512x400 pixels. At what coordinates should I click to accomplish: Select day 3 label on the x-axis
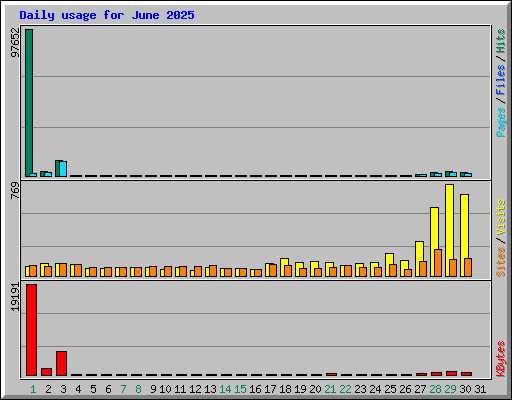[63, 389]
